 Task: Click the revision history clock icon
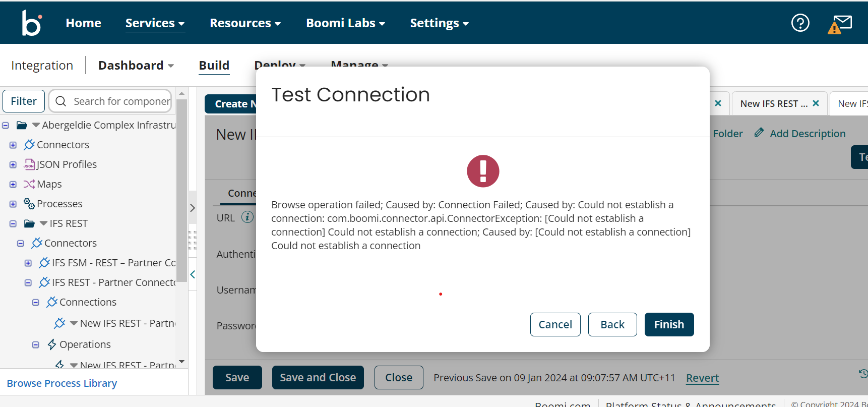(x=863, y=374)
